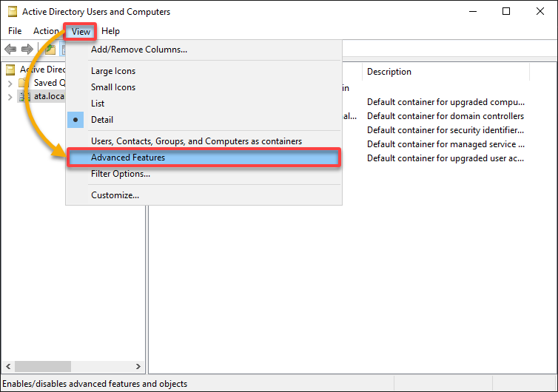
Task: Switch to Small Icons view
Action: pos(204,87)
